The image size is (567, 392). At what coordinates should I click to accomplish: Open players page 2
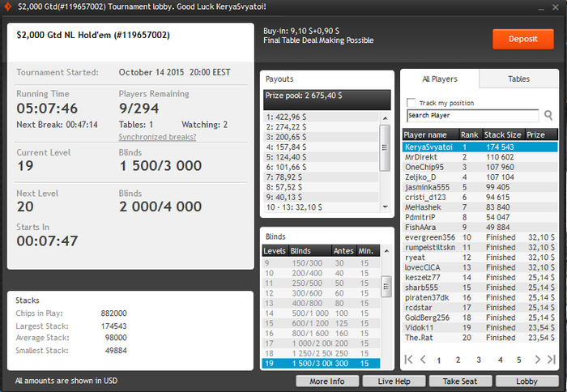(458, 360)
